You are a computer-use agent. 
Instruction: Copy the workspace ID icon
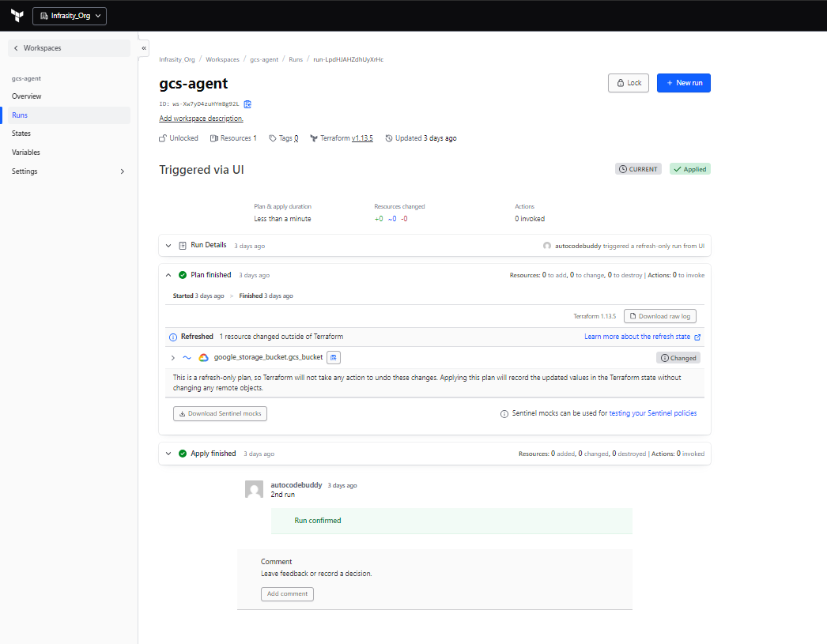point(247,104)
